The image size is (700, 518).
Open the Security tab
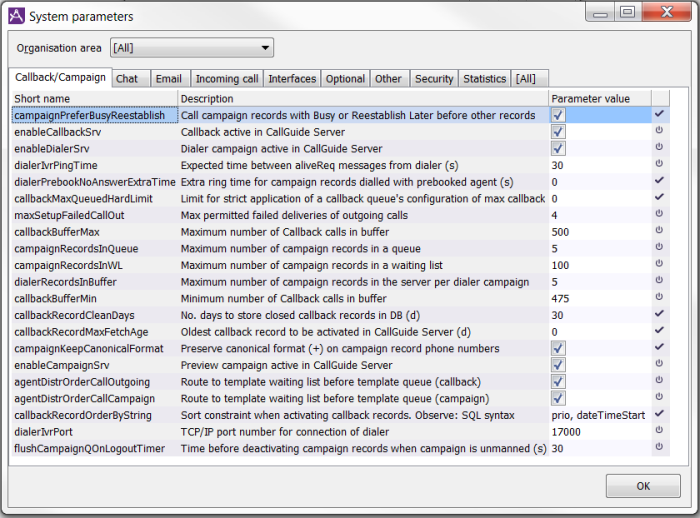[434, 79]
